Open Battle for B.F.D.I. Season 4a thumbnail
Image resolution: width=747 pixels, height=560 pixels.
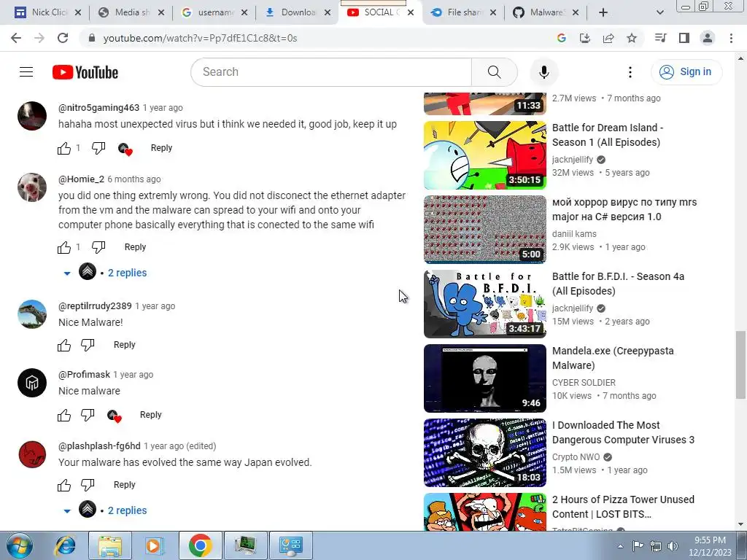click(485, 304)
